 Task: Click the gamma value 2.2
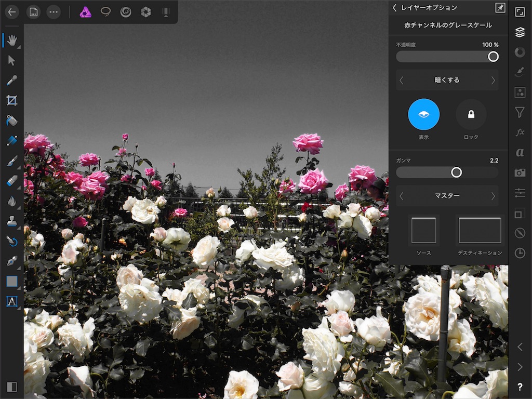tap(494, 161)
